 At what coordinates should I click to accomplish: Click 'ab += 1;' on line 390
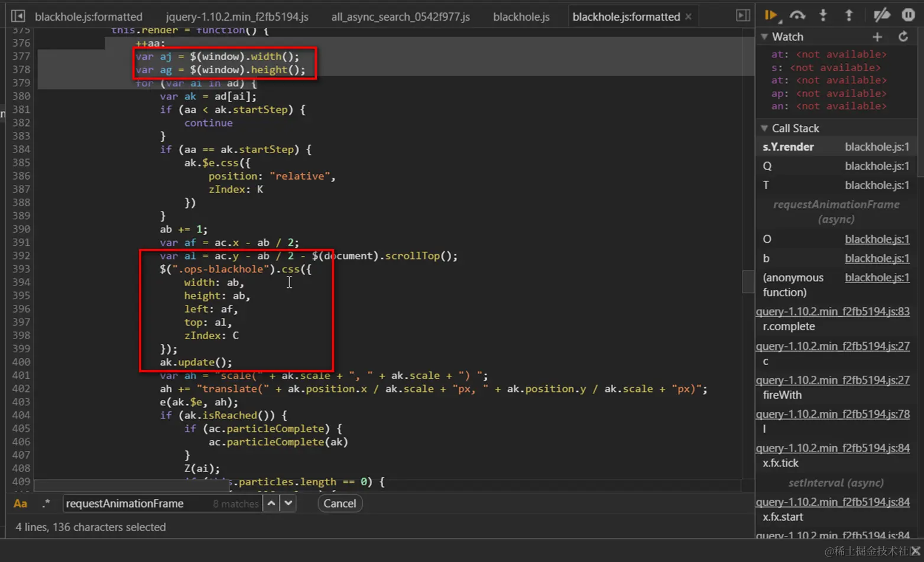pyautogui.click(x=183, y=229)
